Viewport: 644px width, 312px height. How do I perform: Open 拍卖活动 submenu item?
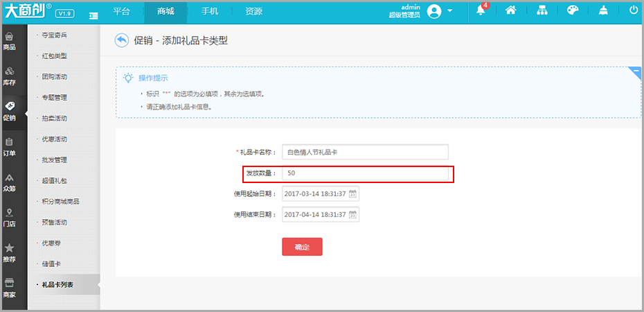point(54,119)
